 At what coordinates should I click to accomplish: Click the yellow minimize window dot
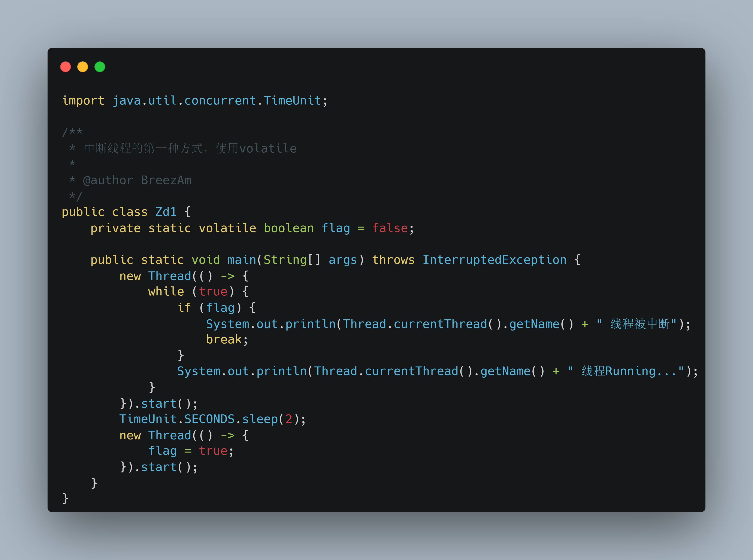coord(83,67)
